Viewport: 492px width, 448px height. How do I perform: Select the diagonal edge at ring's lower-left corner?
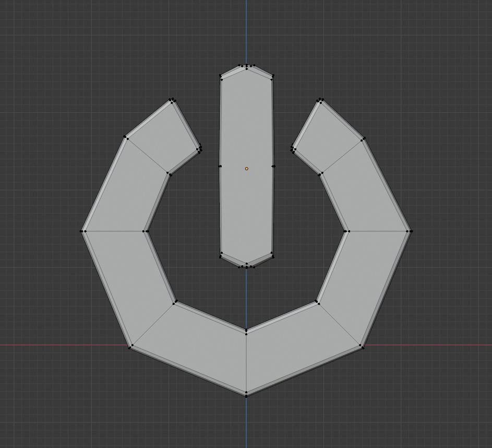(153, 325)
